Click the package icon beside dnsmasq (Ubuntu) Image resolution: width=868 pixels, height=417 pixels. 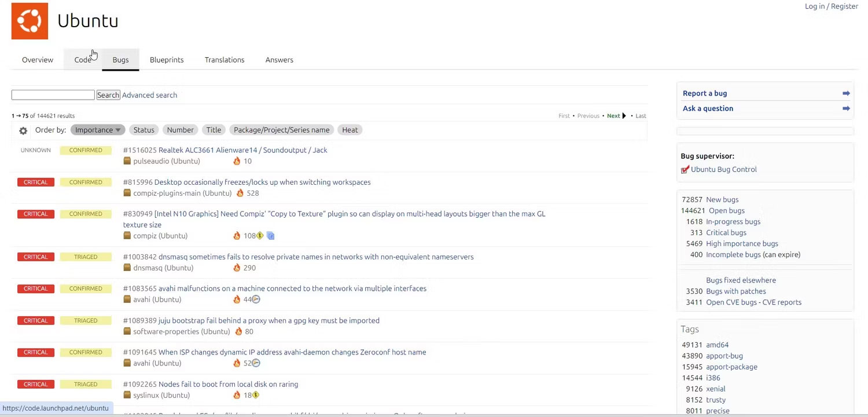(127, 268)
